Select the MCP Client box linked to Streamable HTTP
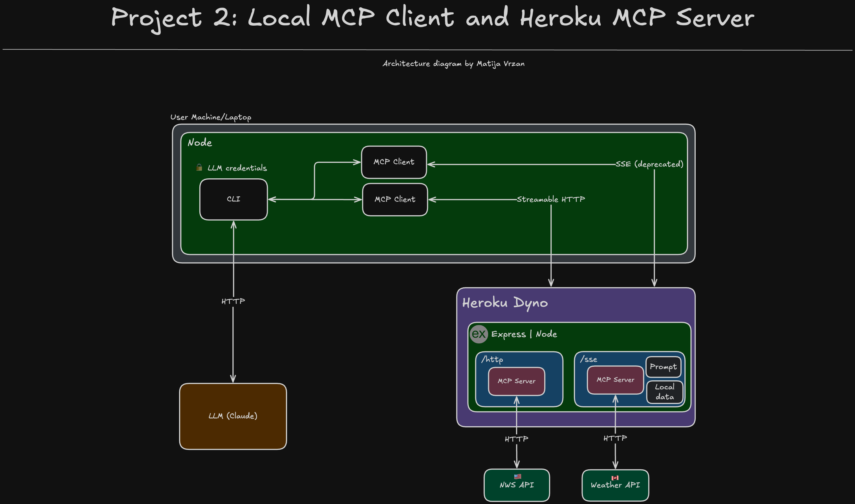 (x=395, y=199)
